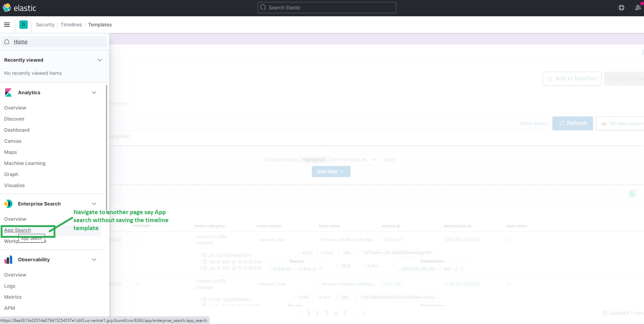Open Timelines breadcrumb
The width and height of the screenshot is (644, 324).
(71, 25)
